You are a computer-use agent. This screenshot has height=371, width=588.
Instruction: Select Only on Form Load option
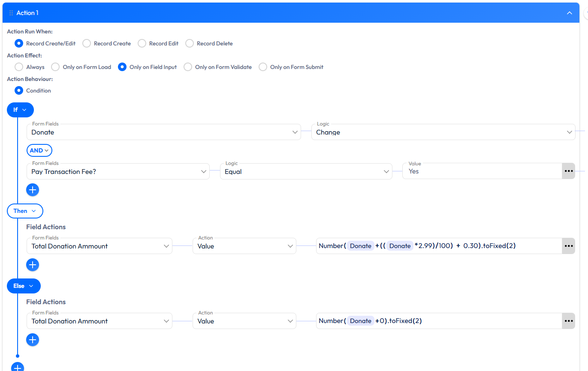click(x=55, y=67)
